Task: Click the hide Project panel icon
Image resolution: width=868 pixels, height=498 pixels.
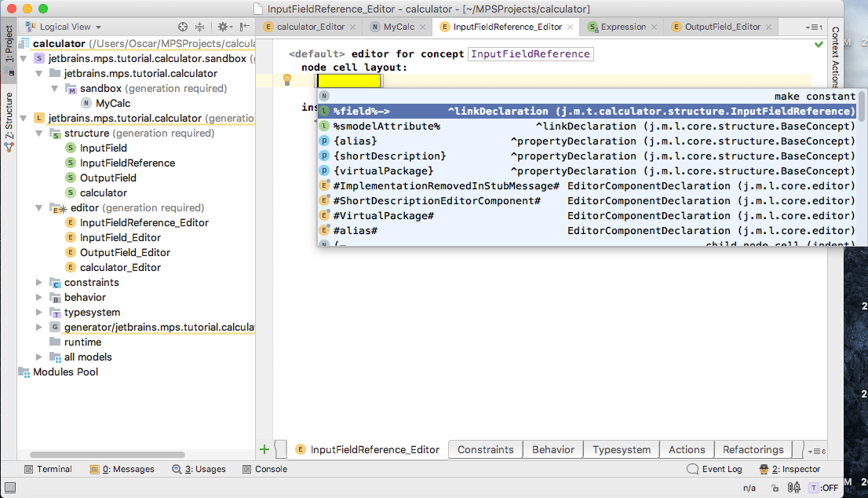Action: (245, 27)
